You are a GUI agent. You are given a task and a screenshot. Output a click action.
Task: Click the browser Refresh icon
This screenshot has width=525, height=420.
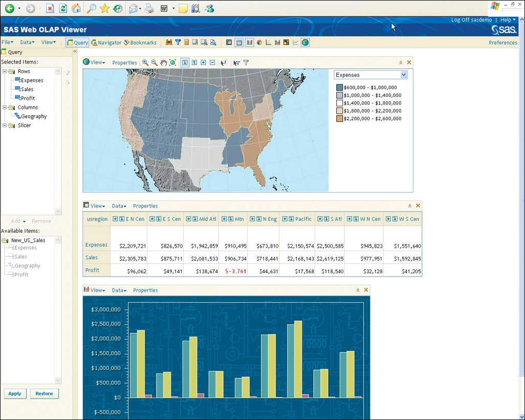tap(63, 8)
